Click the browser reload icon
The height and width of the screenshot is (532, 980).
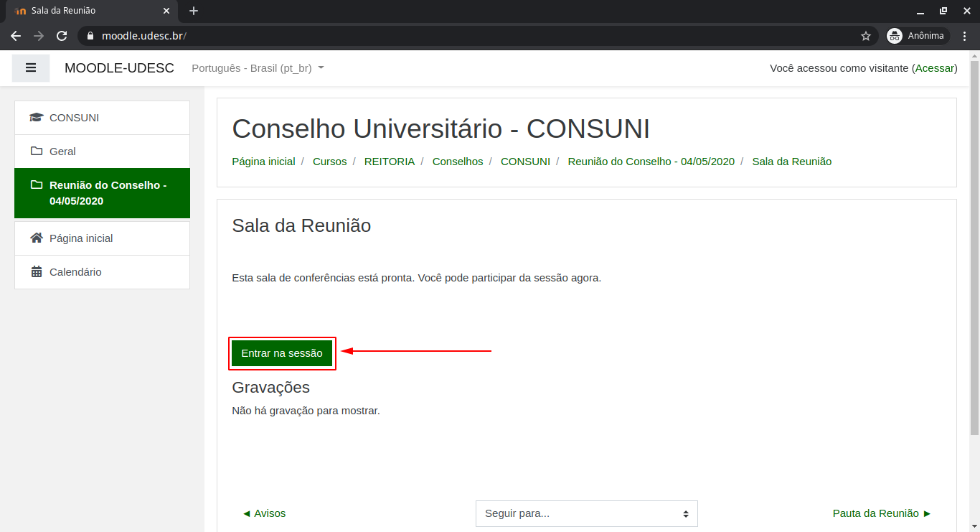pos(62,36)
